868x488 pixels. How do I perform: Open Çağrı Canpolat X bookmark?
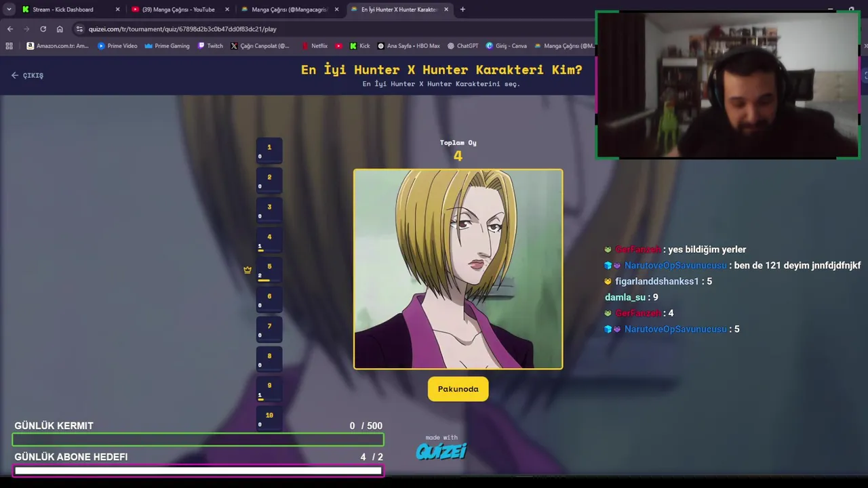pyautogui.click(x=260, y=46)
